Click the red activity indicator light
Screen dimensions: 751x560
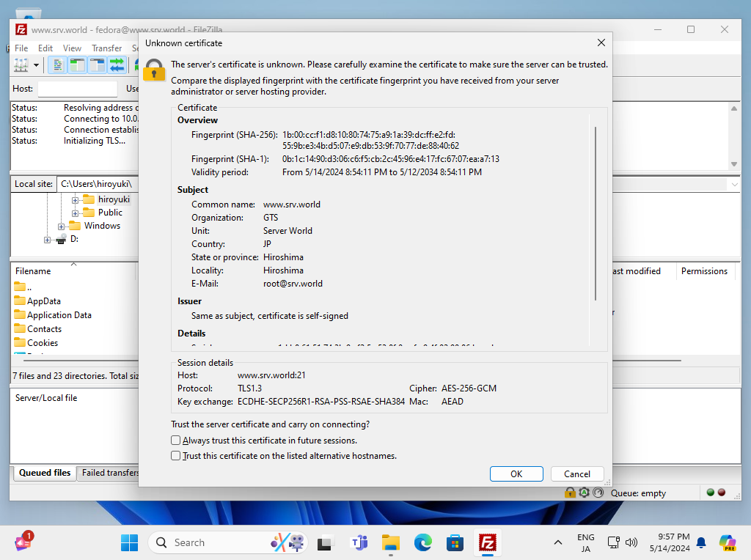click(722, 493)
